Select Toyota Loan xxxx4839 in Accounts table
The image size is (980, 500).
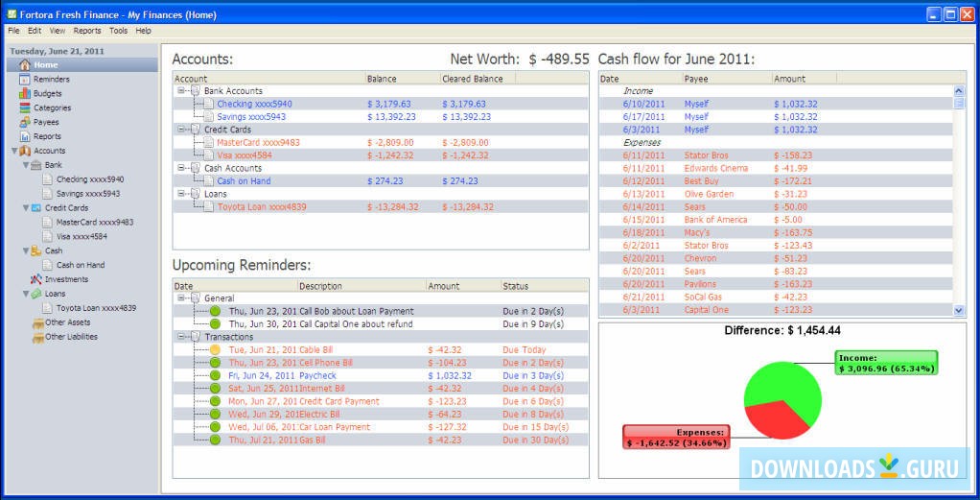380,207
